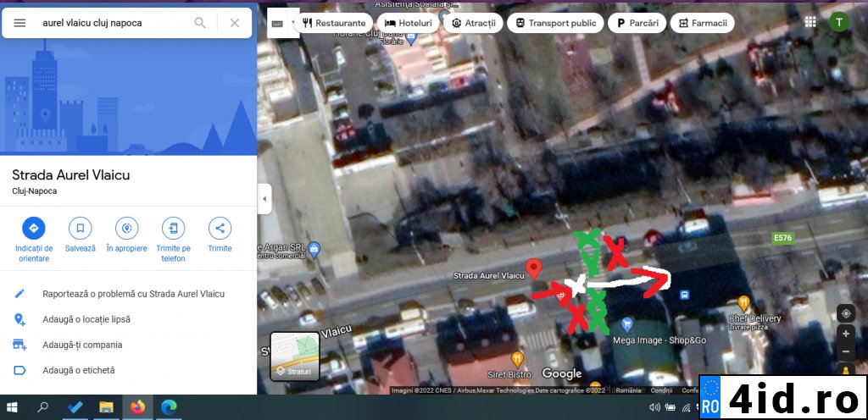Click the keyboard input tools icon
This screenshot has height=420, width=868.
(x=277, y=24)
